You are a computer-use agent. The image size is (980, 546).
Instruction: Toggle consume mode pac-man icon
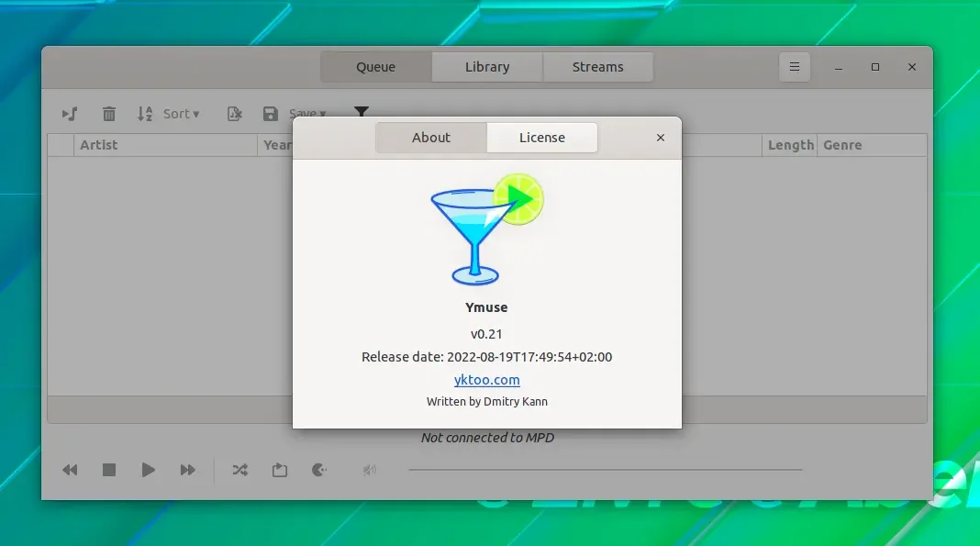coord(318,470)
